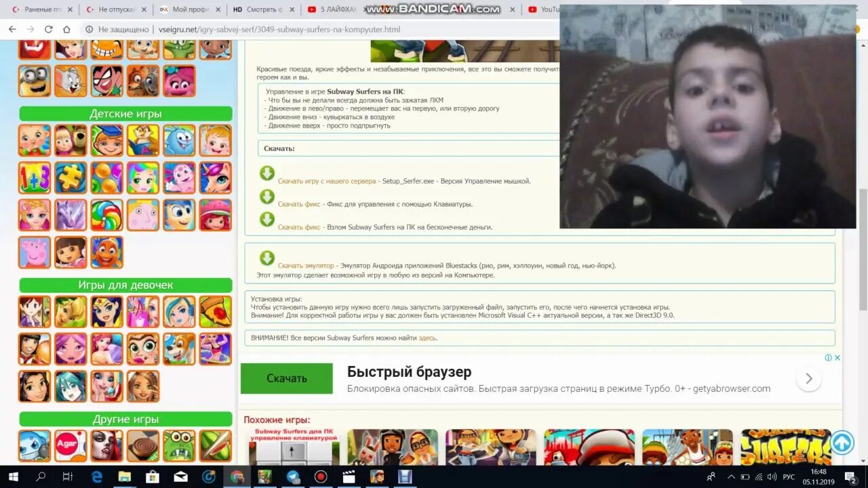This screenshot has width=868, height=488.
Task: Open Telegram from the taskbar
Action: click(293, 476)
